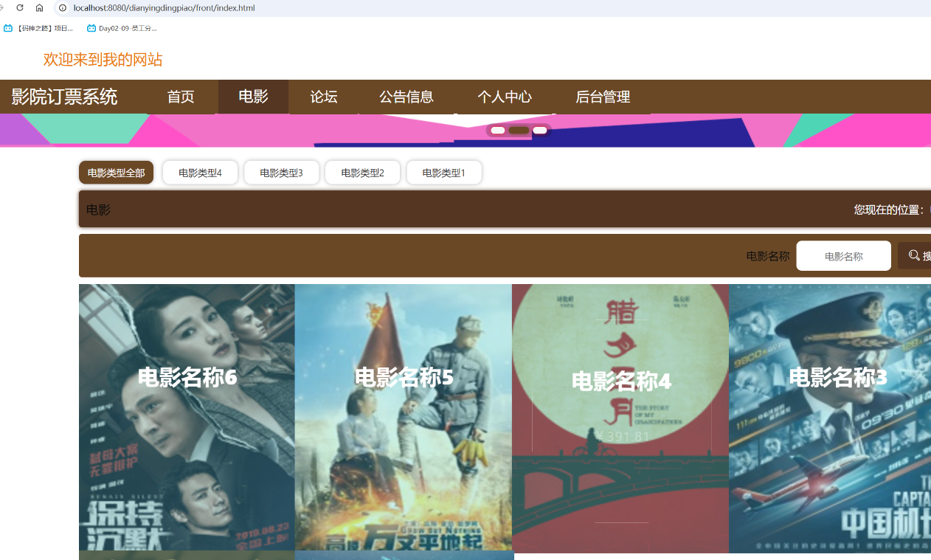Screen dimensions: 931x560
Task: Open the 个人中心 menu item
Action: tap(505, 97)
